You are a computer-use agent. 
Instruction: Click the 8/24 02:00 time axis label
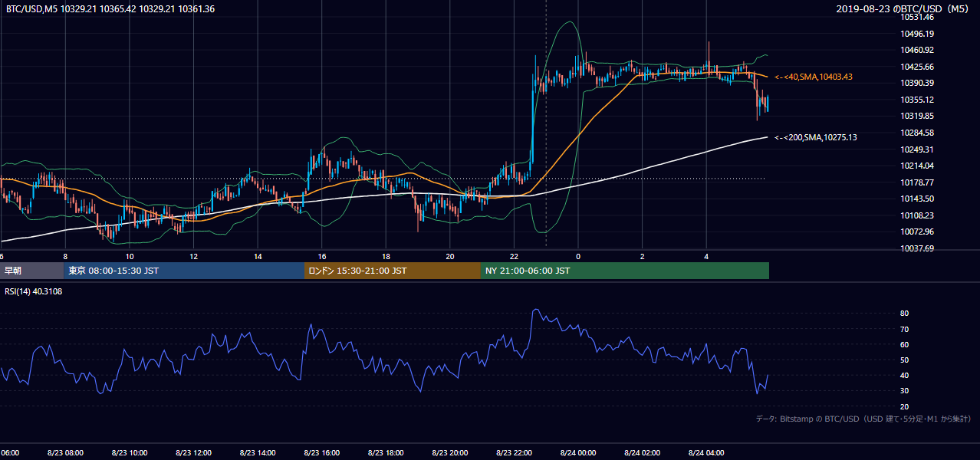[x=643, y=452]
